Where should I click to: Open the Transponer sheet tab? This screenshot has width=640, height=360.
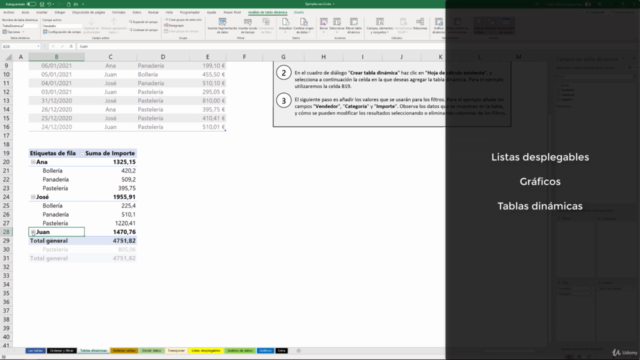click(x=176, y=351)
